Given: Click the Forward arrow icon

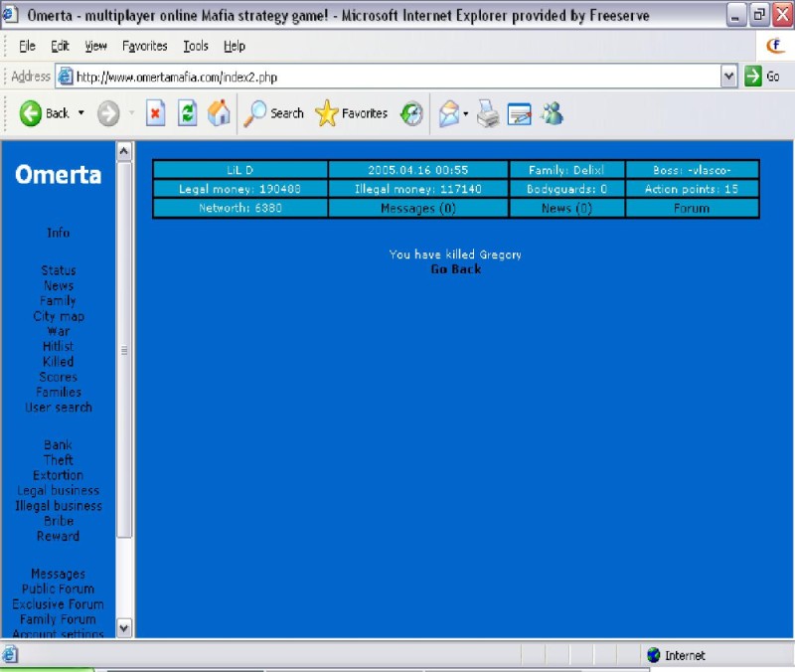Looking at the screenshot, I should click(108, 113).
